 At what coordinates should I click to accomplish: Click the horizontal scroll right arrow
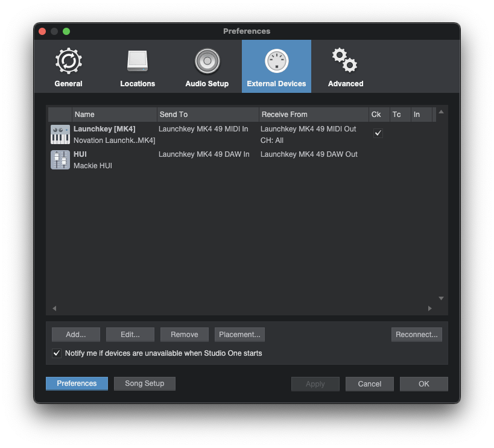tap(429, 308)
